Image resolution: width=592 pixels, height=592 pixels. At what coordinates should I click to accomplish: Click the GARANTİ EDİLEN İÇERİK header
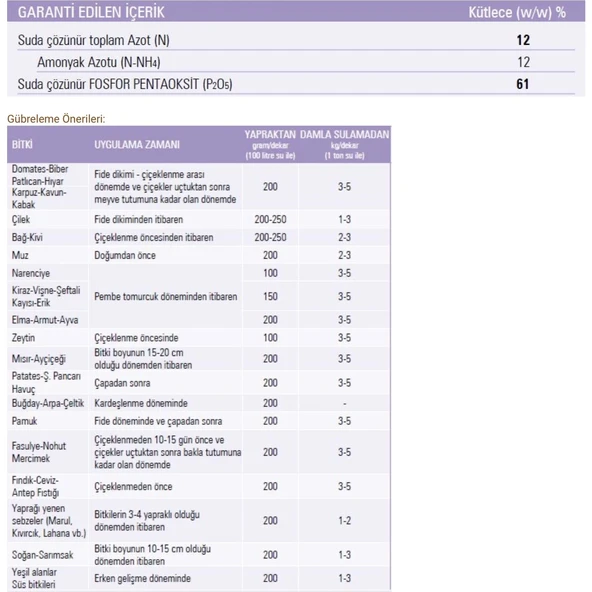coord(91,12)
